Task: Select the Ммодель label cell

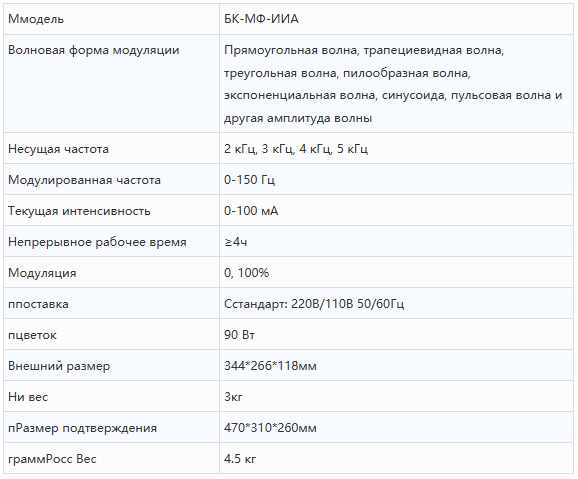Action: (x=112, y=19)
